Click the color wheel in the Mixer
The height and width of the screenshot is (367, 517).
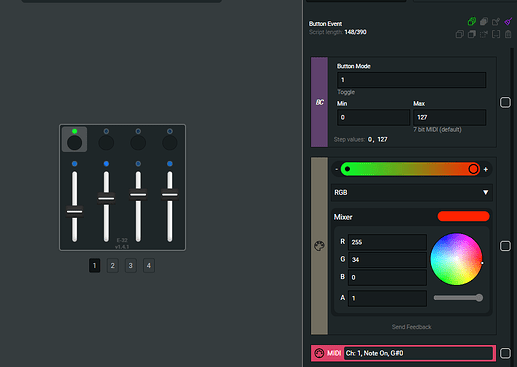coord(456,259)
